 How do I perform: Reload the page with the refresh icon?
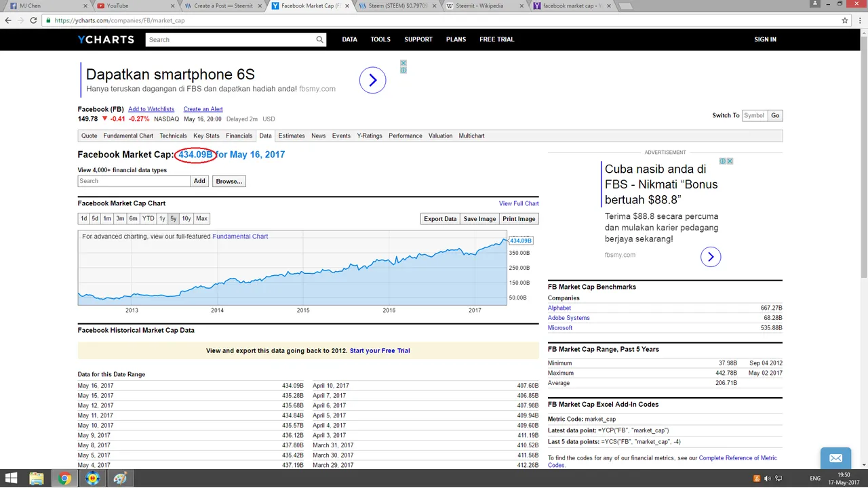[33, 20]
